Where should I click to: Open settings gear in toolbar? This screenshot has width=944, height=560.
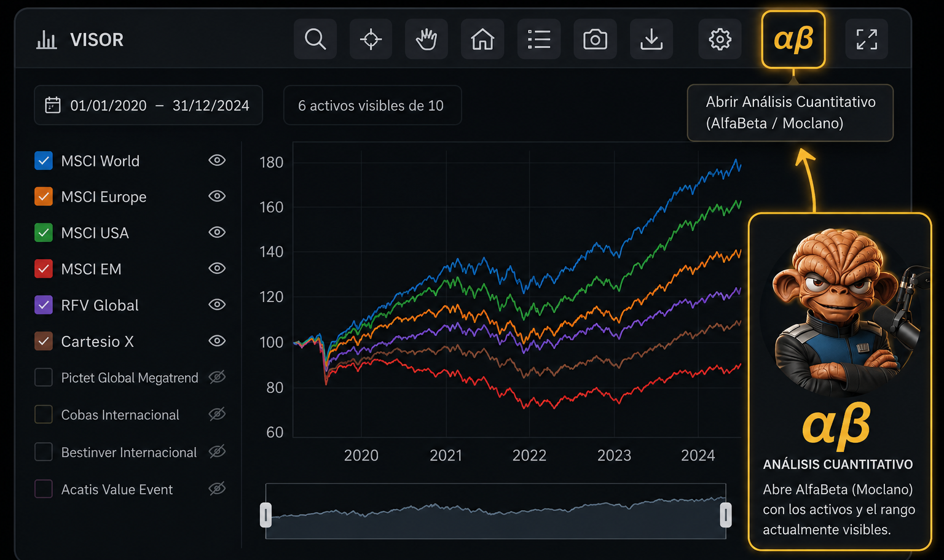720,39
